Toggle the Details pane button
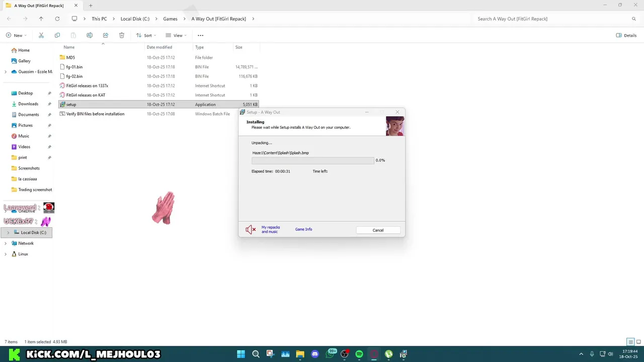 (626, 35)
